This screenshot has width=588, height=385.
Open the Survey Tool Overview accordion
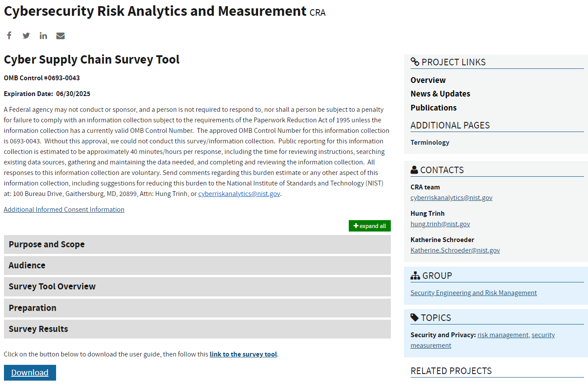(x=197, y=286)
